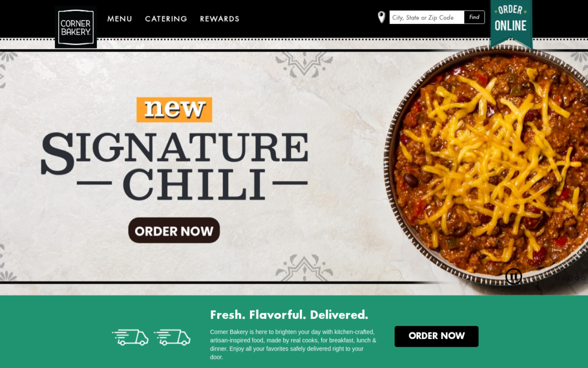The height and width of the screenshot is (368, 588).
Task: Focus the City, State or Zip Code field
Action: 427,17
